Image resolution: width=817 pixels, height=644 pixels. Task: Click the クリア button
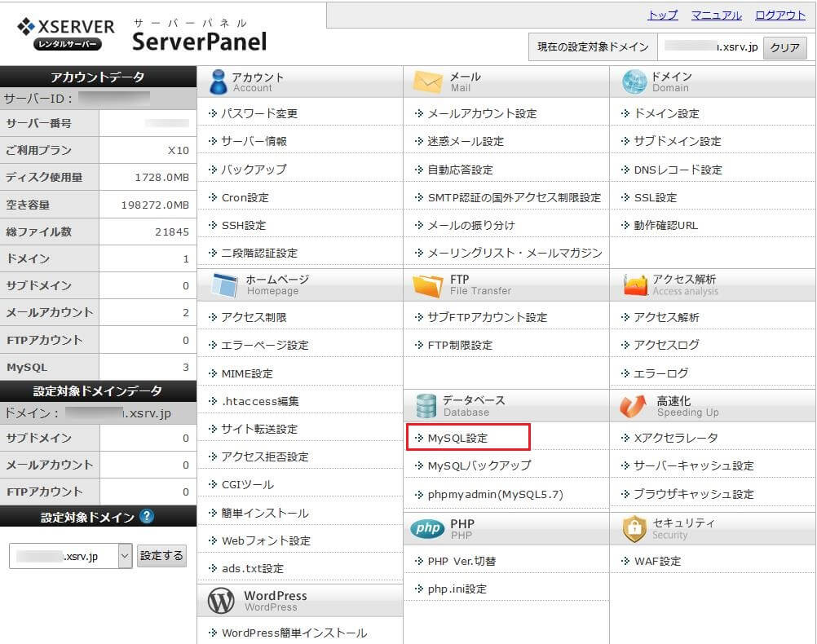tap(784, 47)
